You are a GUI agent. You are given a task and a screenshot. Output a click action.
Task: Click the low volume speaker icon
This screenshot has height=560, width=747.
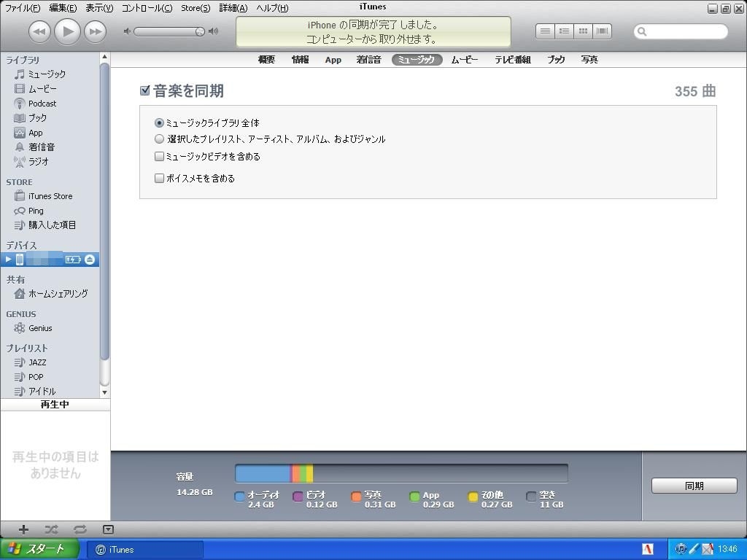coord(127,31)
